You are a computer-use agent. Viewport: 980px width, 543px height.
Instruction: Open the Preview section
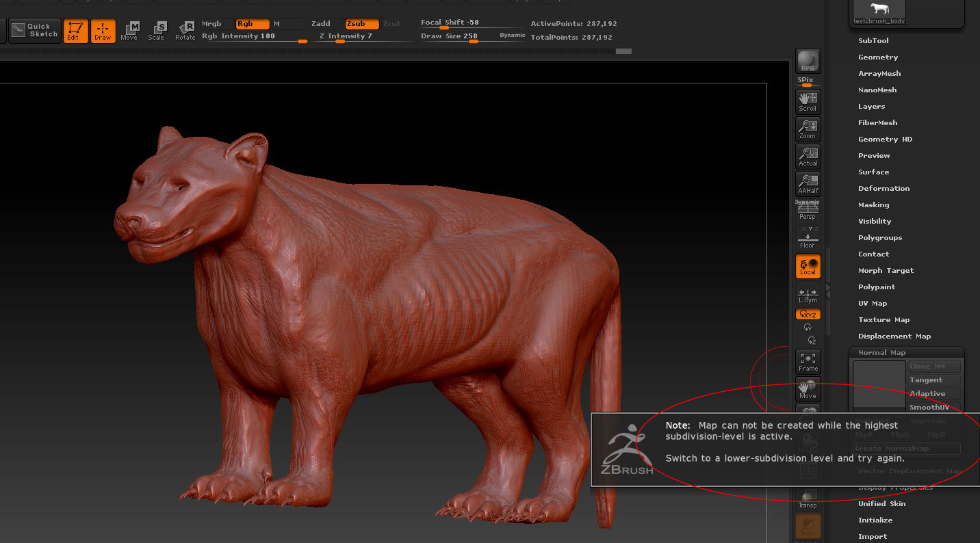[x=874, y=156]
